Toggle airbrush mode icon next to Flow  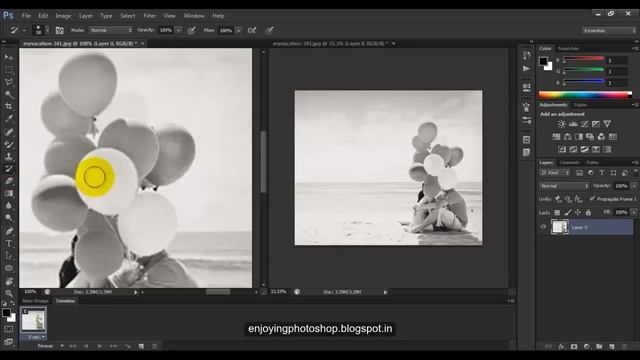click(x=252, y=30)
